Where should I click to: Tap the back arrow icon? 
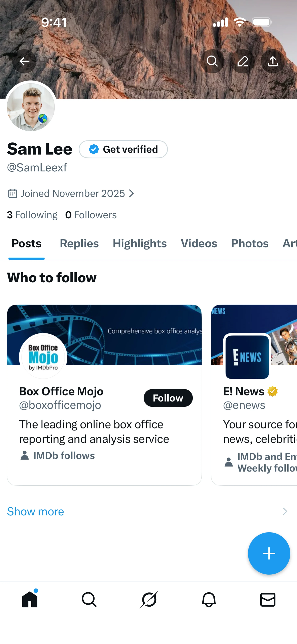pos(24,61)
